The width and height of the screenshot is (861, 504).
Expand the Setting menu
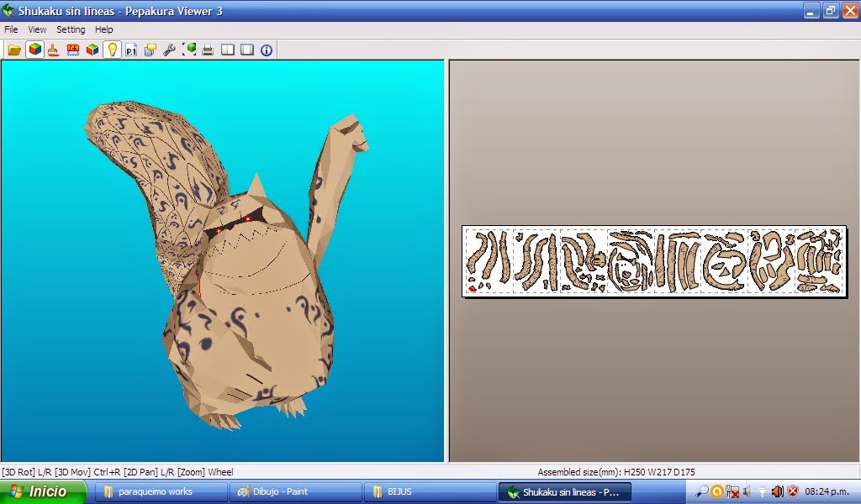click(71, 29)
